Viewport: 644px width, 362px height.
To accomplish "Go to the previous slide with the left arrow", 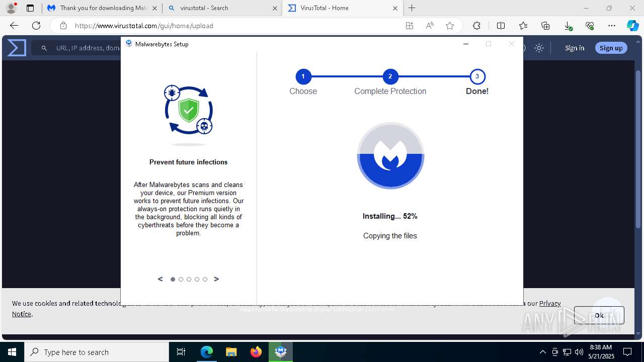I will [x=160, y=279].
